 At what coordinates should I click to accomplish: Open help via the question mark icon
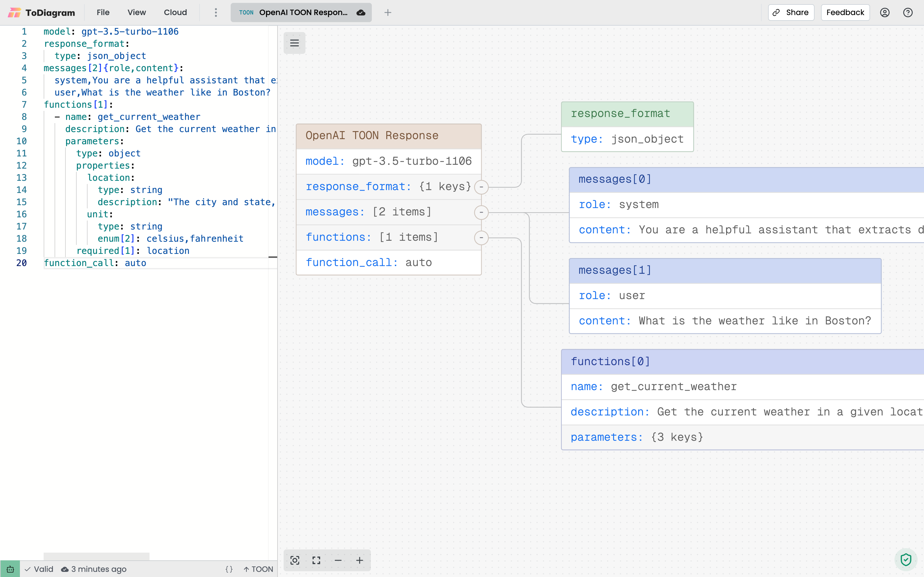coord(908,12)
